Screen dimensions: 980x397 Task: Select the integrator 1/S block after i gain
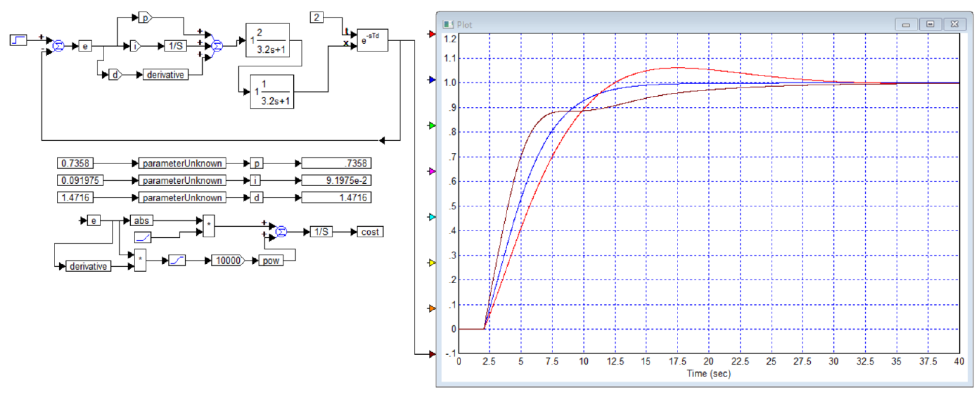tap(175, 46)
